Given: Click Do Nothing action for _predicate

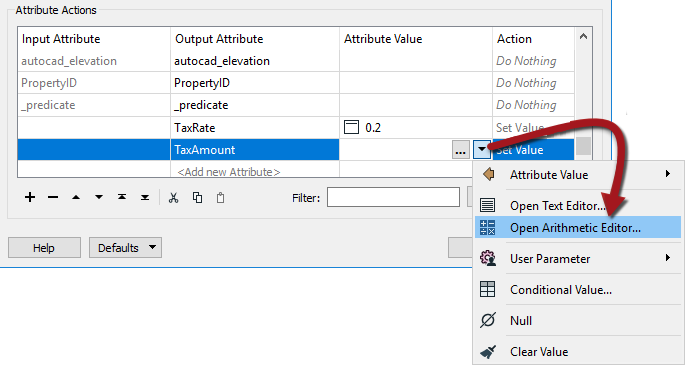Looking at the screenshot, I should [x=533, y=105].
